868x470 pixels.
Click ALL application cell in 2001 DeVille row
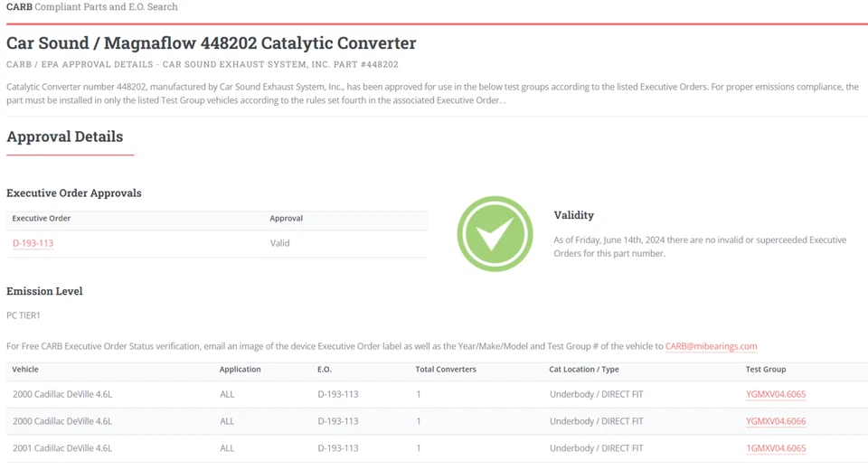pyautogui.click(x=227, y=448)
